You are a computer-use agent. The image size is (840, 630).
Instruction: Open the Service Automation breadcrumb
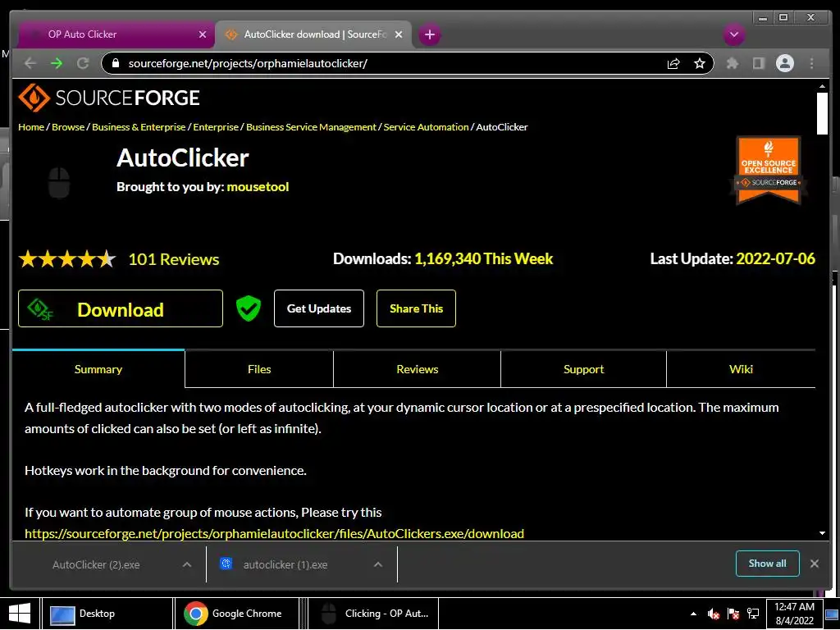(426, 127)
